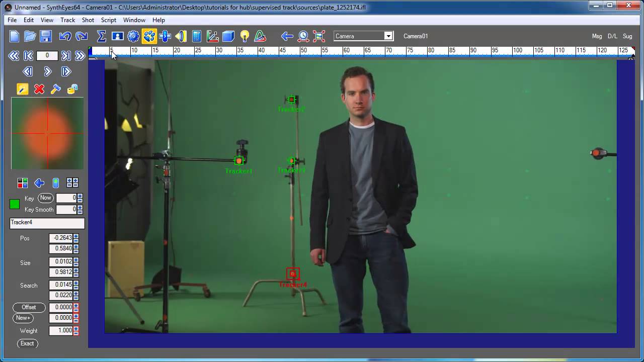644x362 pixels.
Task: Click the Msg button at top right
Action: click(x=597, y=36)
